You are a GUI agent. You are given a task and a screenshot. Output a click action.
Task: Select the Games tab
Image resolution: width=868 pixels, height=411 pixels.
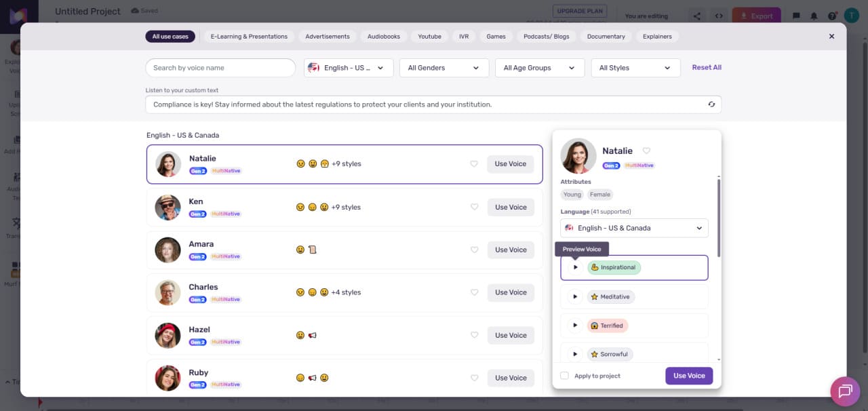(x=496, y=37)
